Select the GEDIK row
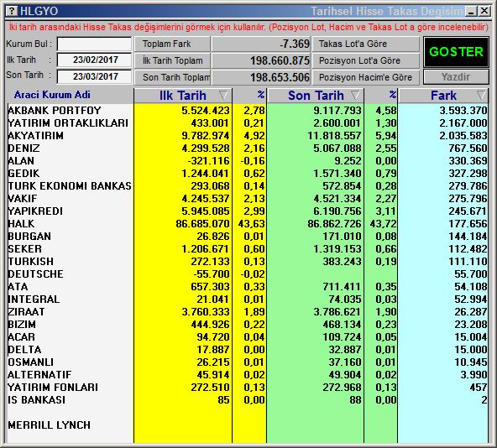497x448 pixels. coord(248,174)
